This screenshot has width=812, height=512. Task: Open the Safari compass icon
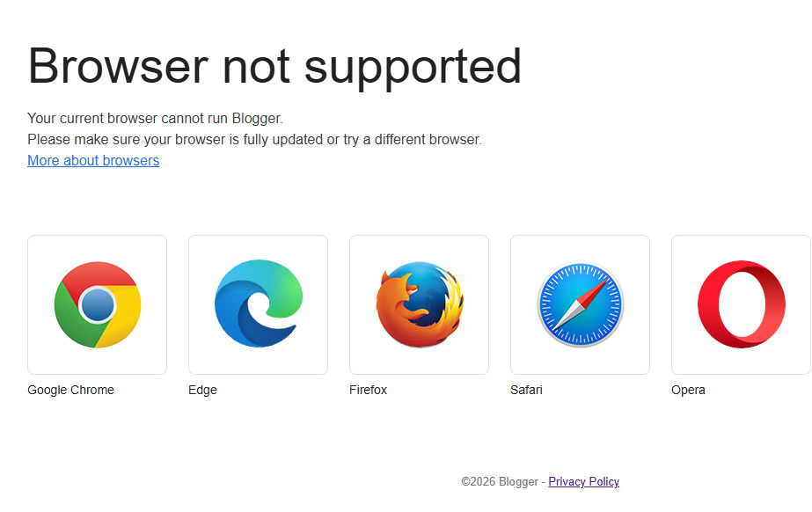(x=580, y=304)
